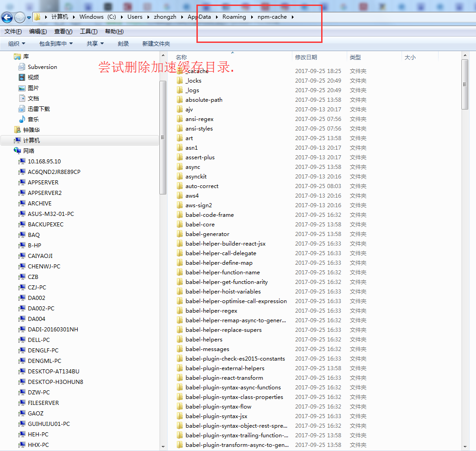Click the network computer icon for FILESERVER
Viewport: 476px width, 451px height.
21,403
